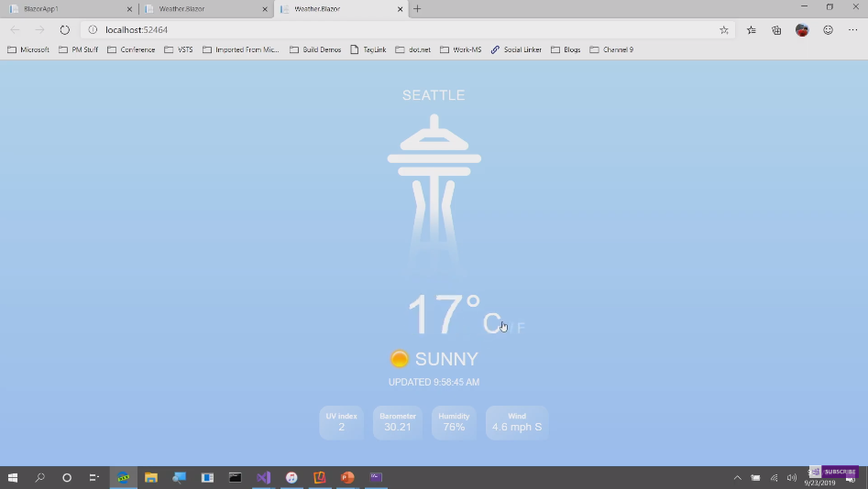868x489 pixels.
Task: Click the 17° temperature reading
Action: 444,314
